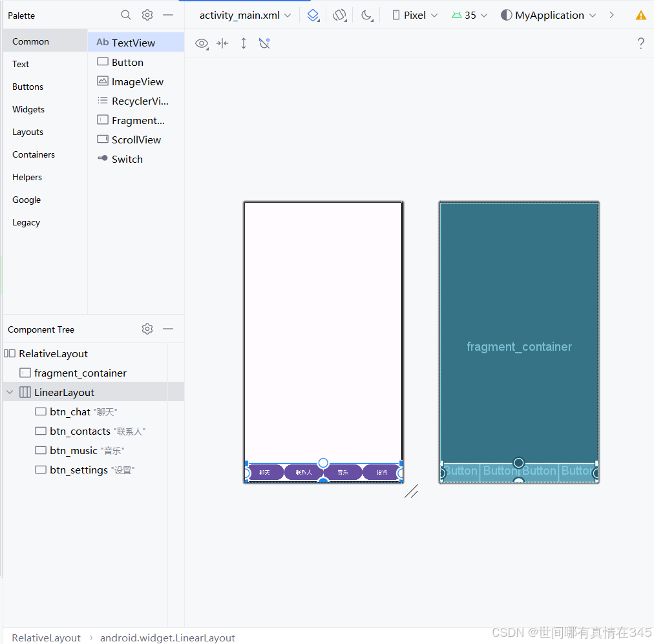Viewport: 654px width, 644px height.
Task: Select the Helpers palette category
Action: tap(45, 177)
